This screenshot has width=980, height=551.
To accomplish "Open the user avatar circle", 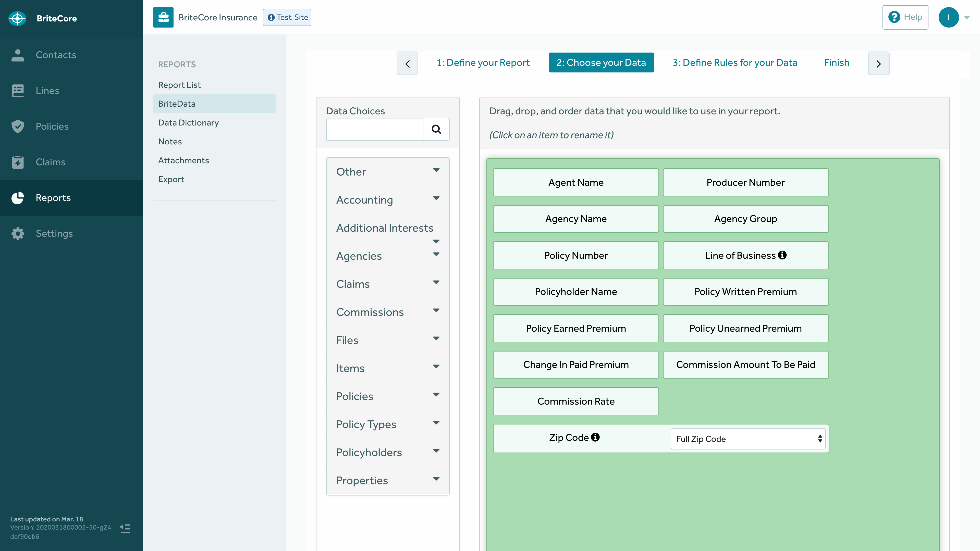I will coord(948,17).
